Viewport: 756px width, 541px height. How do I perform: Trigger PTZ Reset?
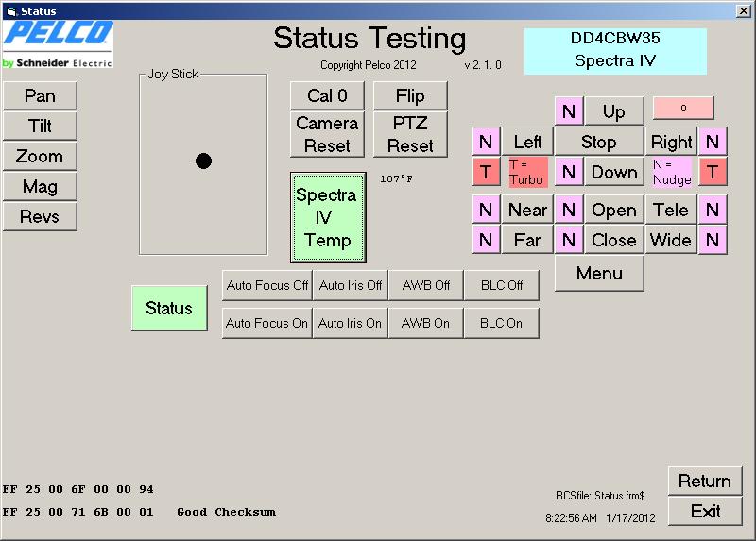pos(410,134)
